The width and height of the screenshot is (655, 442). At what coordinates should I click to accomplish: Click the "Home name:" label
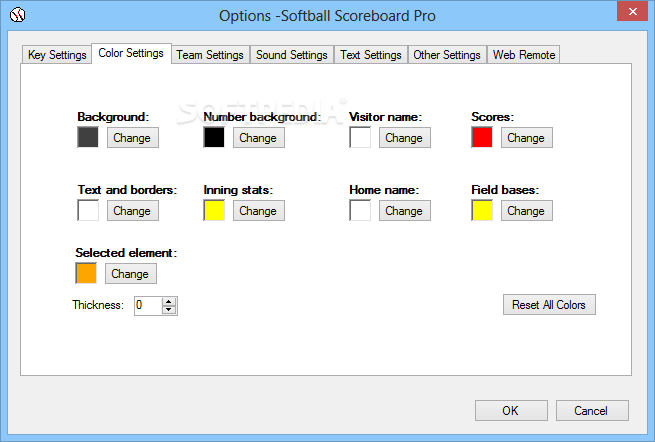pos(384,190)
